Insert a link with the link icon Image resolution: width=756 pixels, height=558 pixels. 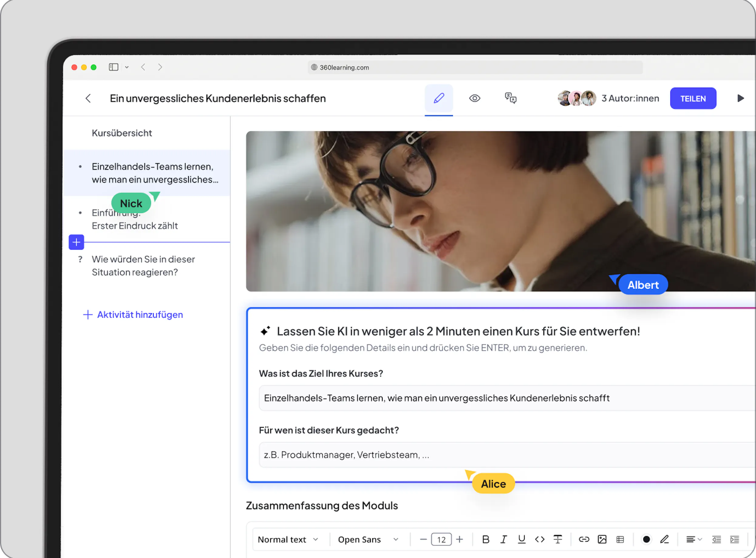pos(584,539)
